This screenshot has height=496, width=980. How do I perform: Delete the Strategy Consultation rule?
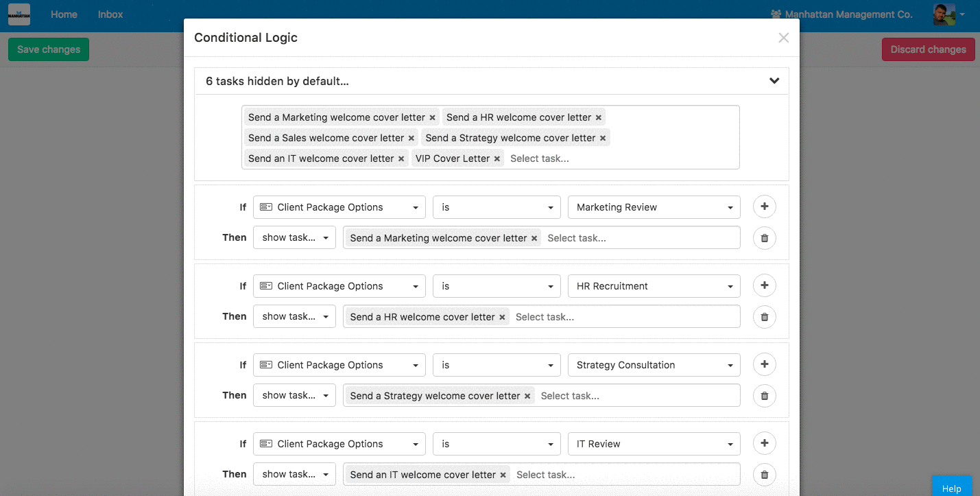point(765,396)
